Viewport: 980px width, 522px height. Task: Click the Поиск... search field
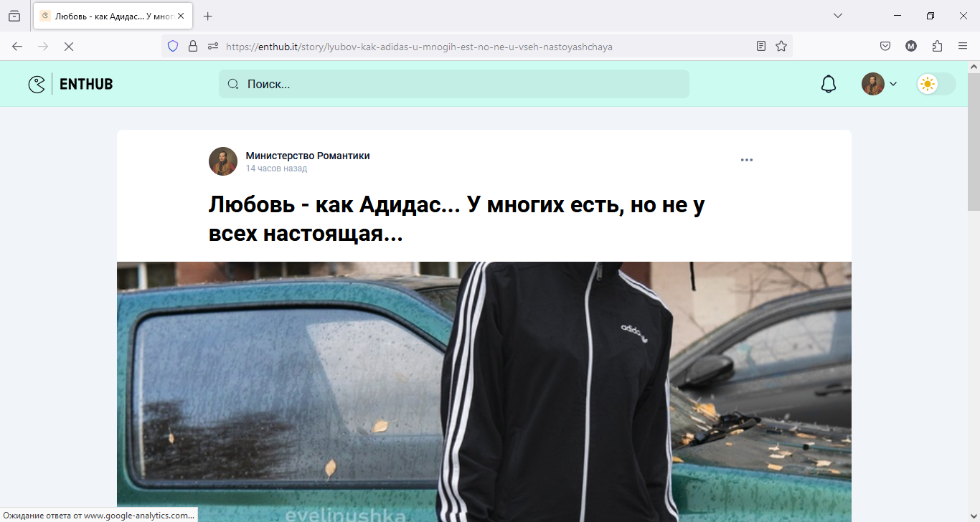[454, 84]
